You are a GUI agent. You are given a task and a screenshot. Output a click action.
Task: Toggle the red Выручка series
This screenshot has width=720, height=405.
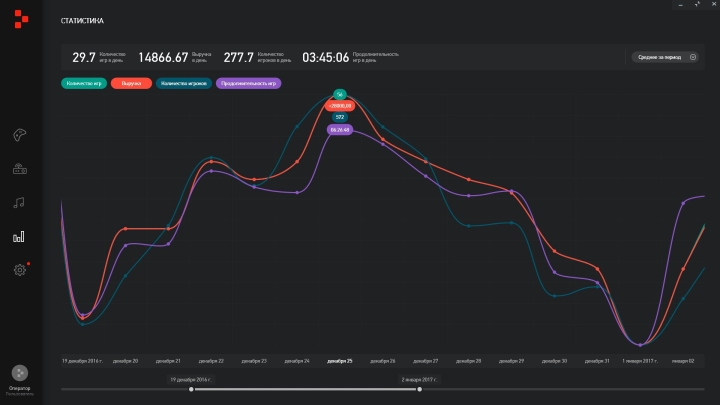point(131,84)
